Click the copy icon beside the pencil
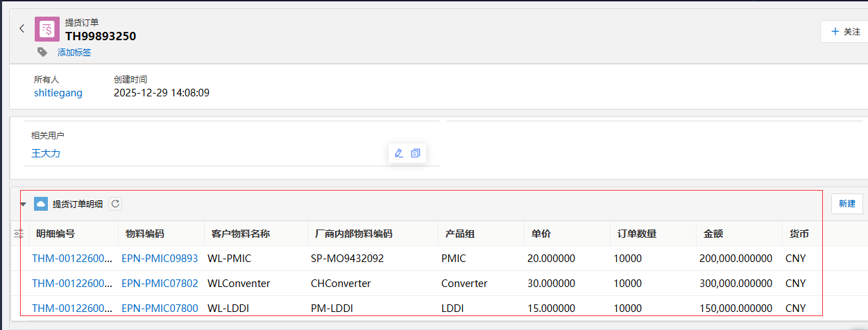868x330 pixels. [x=416, y=153]
